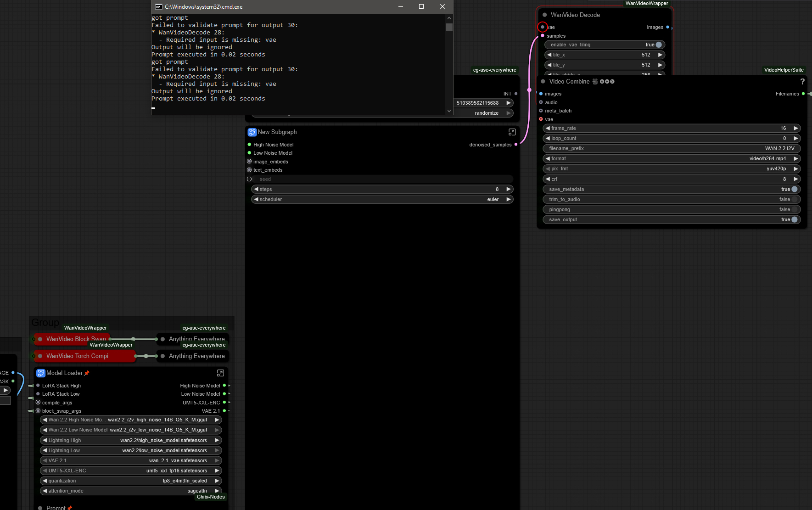The width and height of the screenshot is (812, 510).
Task: Open the UMT5-XXL-ENC selector umt5_xxl_fp16
Action: [x=131, y=471]
